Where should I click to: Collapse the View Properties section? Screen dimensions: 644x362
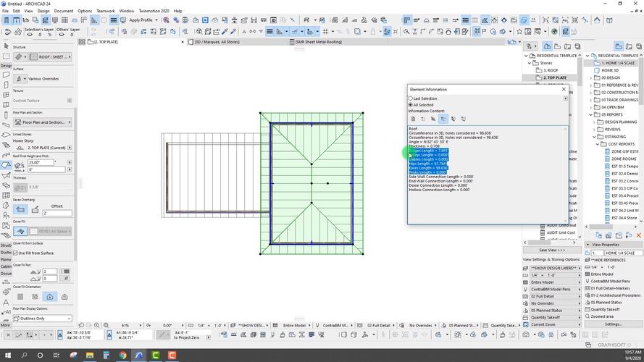587,244
